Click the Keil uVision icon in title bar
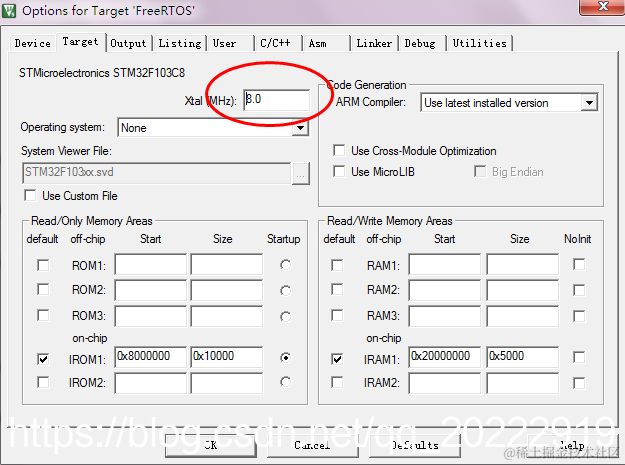625x465 pixels. click(9, 10)
